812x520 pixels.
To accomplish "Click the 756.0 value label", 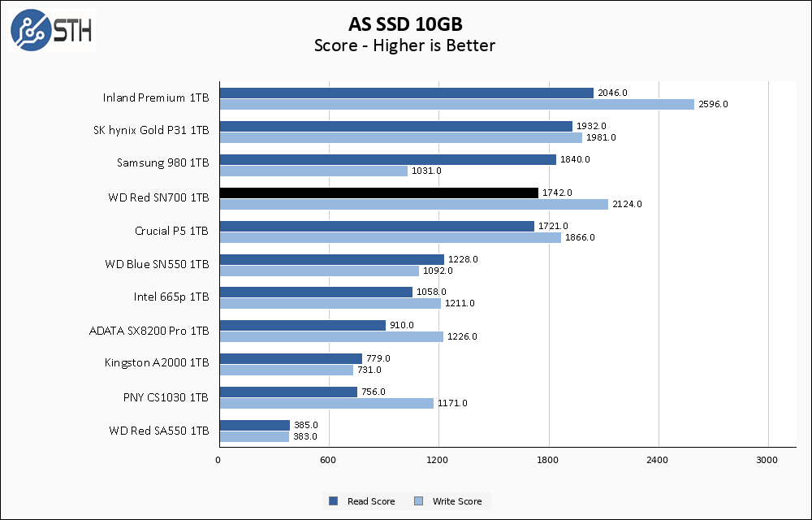I will point(374,392).
